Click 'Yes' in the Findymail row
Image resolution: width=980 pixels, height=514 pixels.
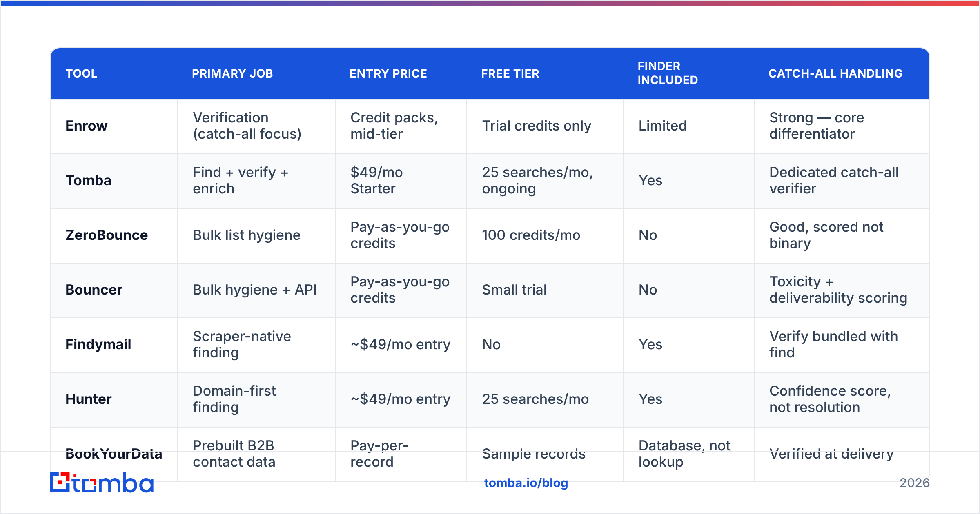[650, 344]
